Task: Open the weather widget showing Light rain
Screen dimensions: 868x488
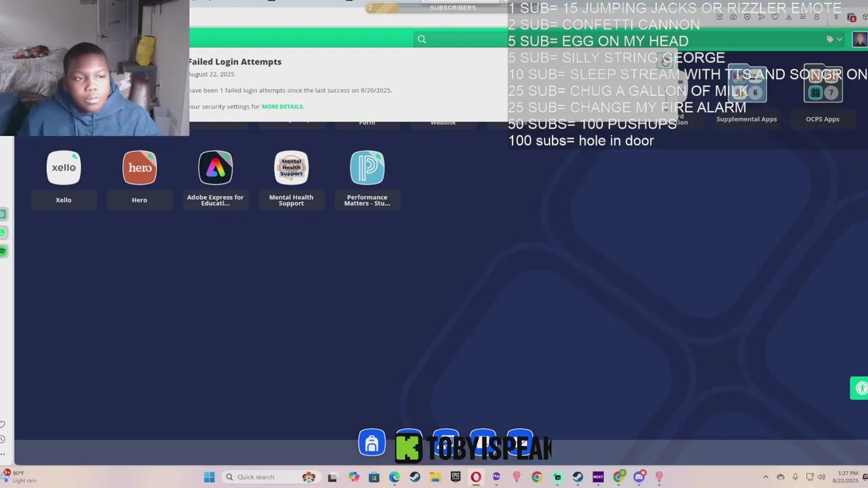Action: 20,477
